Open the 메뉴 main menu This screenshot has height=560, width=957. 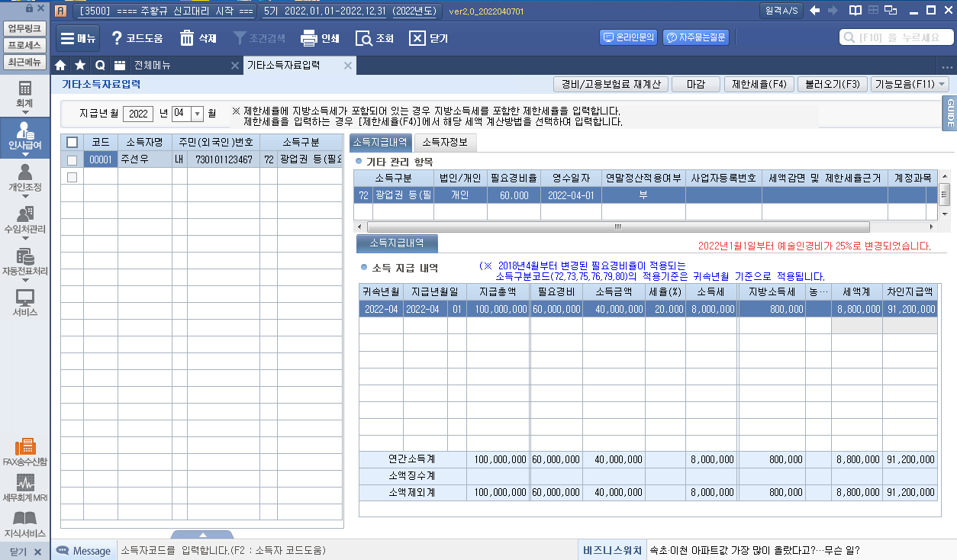click(77, 38)
